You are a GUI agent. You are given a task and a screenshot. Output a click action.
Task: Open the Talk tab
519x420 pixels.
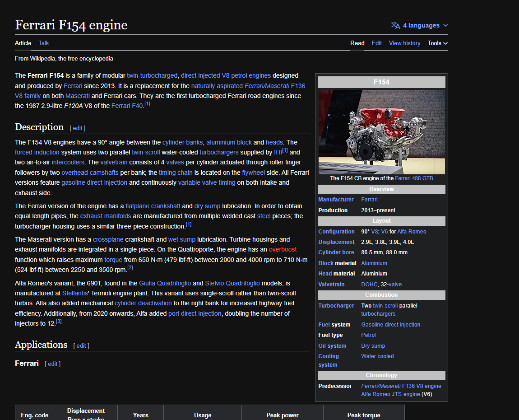click(x=43, y=43)
